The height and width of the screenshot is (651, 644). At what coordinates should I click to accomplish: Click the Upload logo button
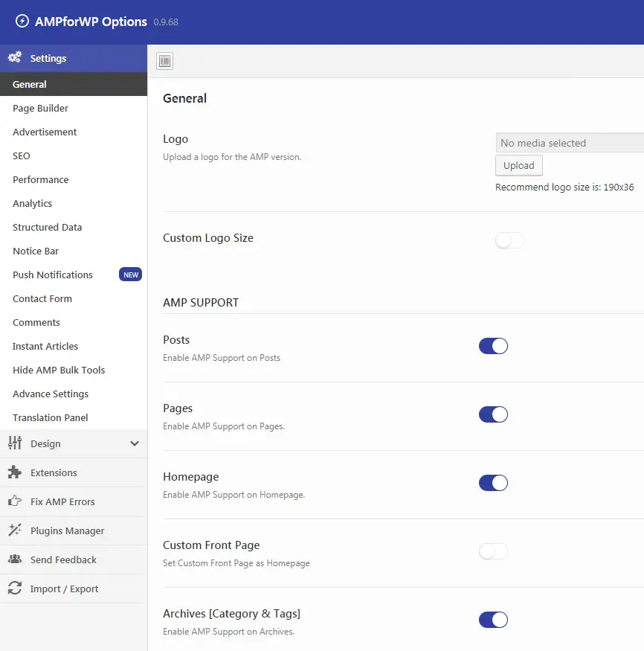click(x=518, y=166)
